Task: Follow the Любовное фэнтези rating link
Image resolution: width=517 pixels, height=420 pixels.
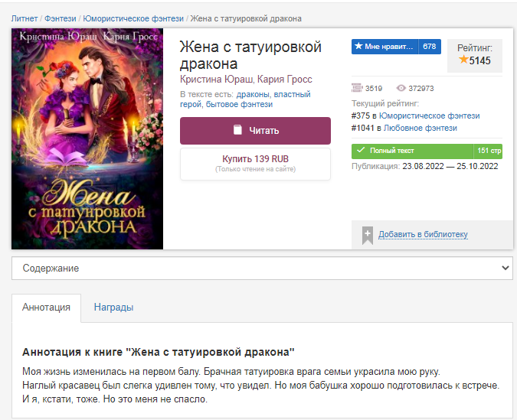Action: click(420, 128)
